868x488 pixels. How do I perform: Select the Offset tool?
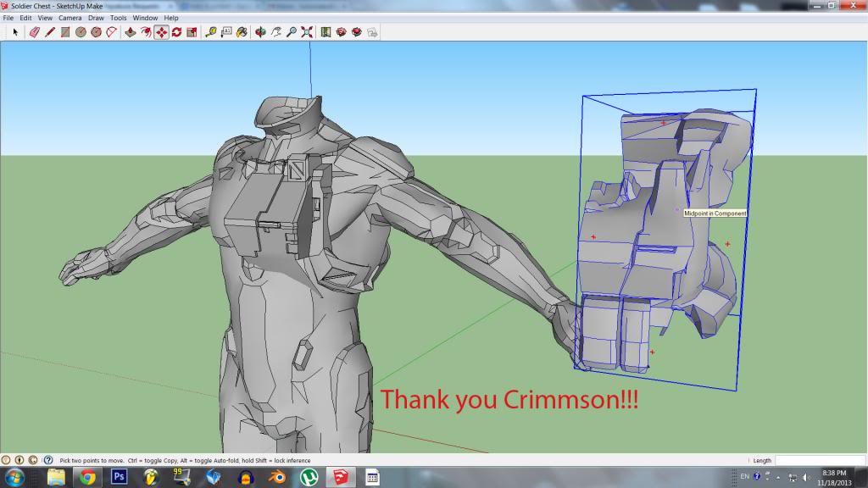click(146, 32)
